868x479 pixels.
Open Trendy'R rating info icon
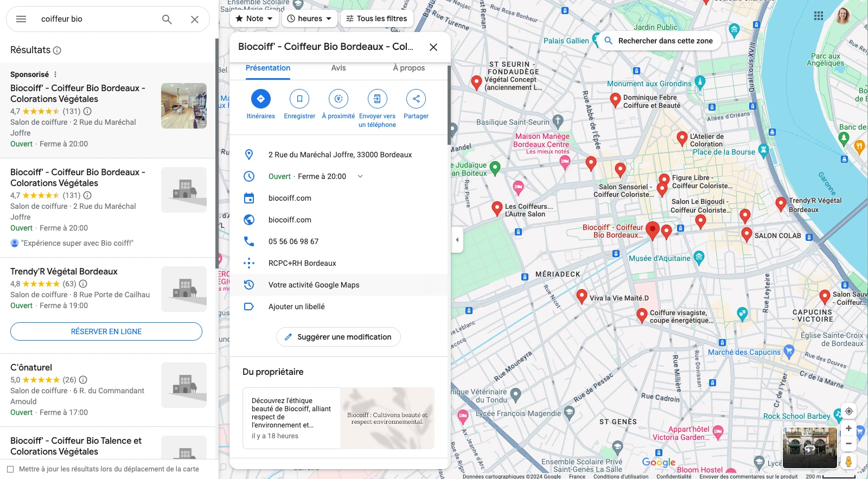click(83, 284)
